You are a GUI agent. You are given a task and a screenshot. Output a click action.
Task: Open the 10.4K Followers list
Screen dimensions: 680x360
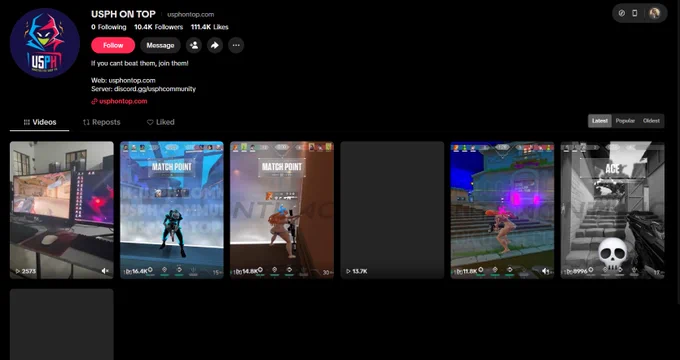158,27
